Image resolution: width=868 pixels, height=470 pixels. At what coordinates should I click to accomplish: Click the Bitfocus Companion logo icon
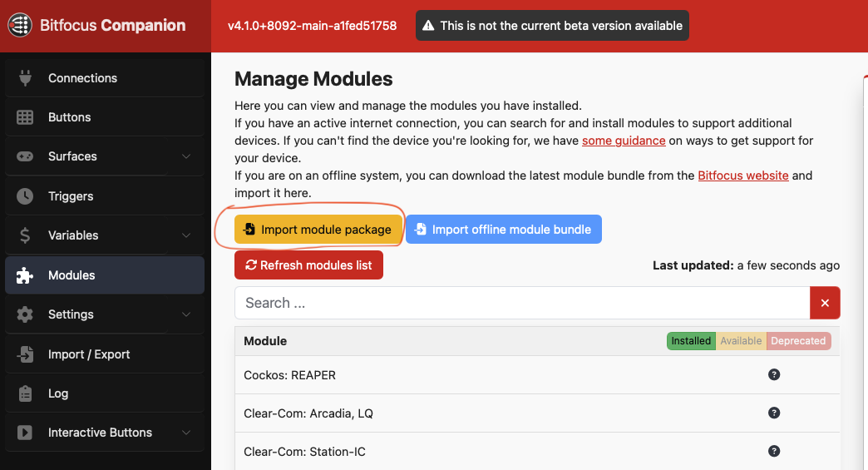[x=20, y=25]
